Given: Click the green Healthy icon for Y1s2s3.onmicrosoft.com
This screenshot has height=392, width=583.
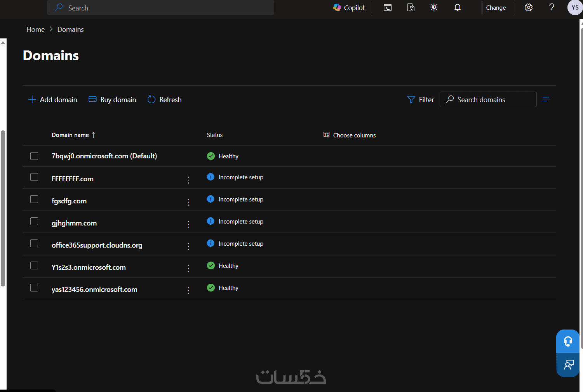Looking at the screenshot, I should [x=211, y=265].
